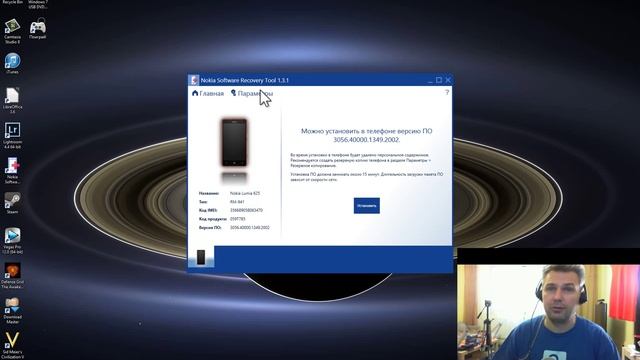Open Vegas Pro 12.0 desktop icon
This screenshot has height=360, width=640.
coord(12,241)
